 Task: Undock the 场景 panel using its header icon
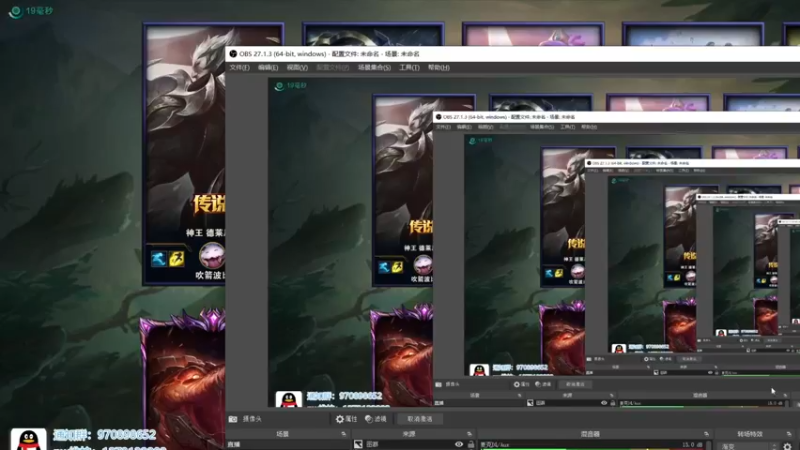click(x=343, y=434)
